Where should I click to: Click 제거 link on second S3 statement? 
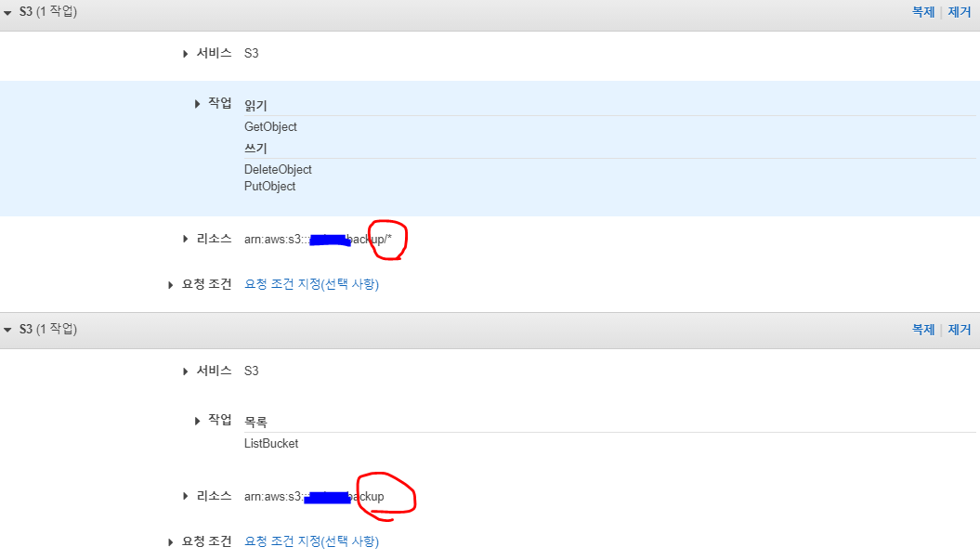point(960,330)
